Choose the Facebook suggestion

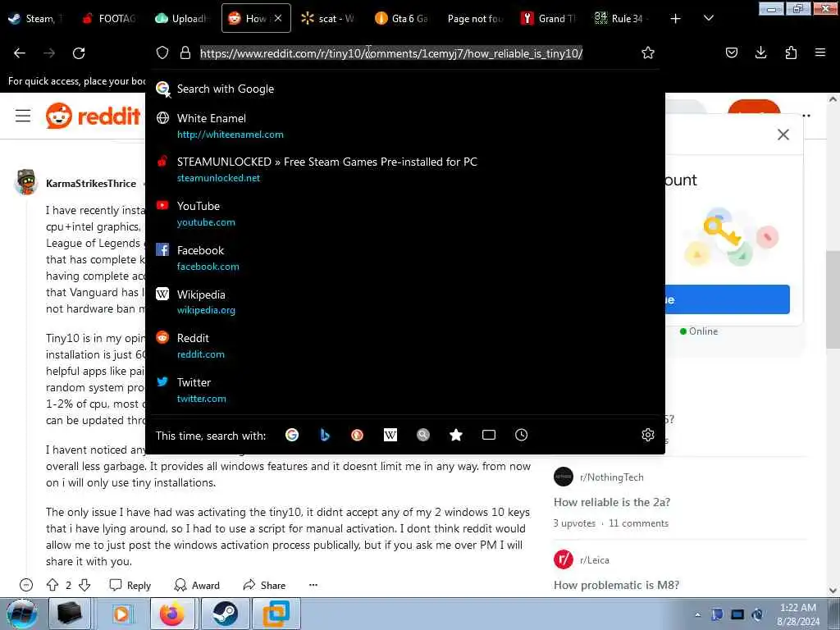point(405,258)
